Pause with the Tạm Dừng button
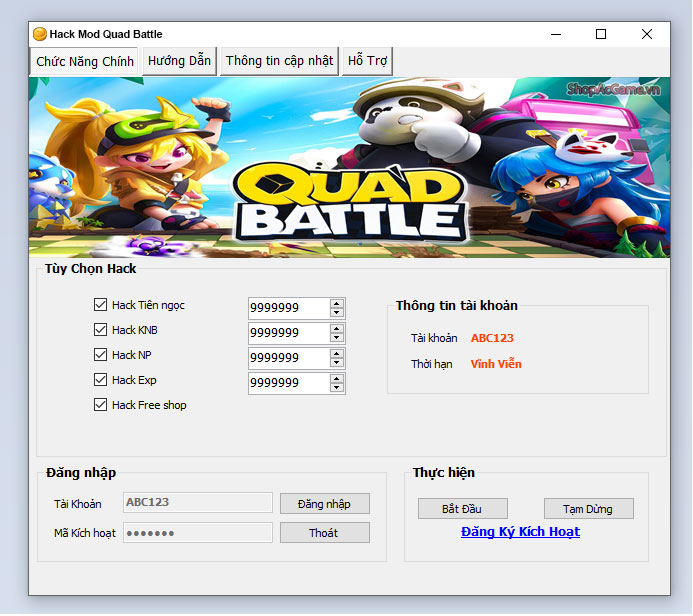693x616 pixels. click(589, 509)
